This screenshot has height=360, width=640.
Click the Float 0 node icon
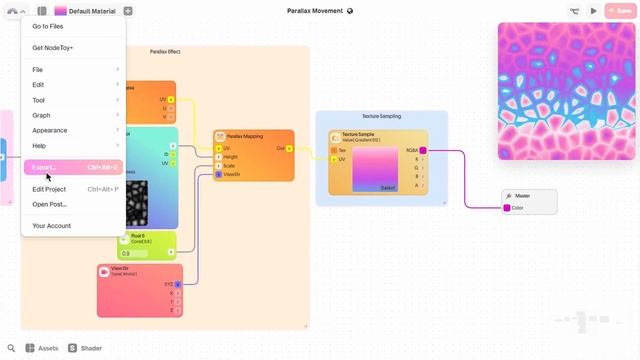pos(124,239)
